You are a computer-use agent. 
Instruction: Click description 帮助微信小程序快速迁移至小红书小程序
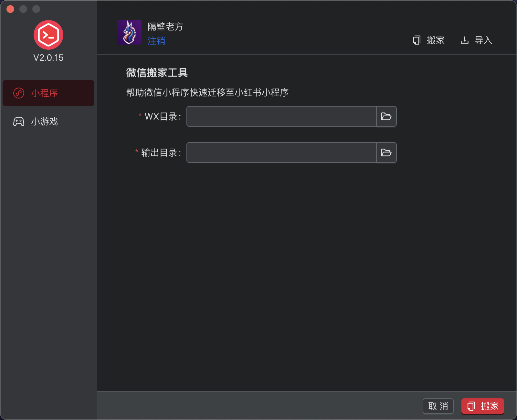[x=207, y=92]
